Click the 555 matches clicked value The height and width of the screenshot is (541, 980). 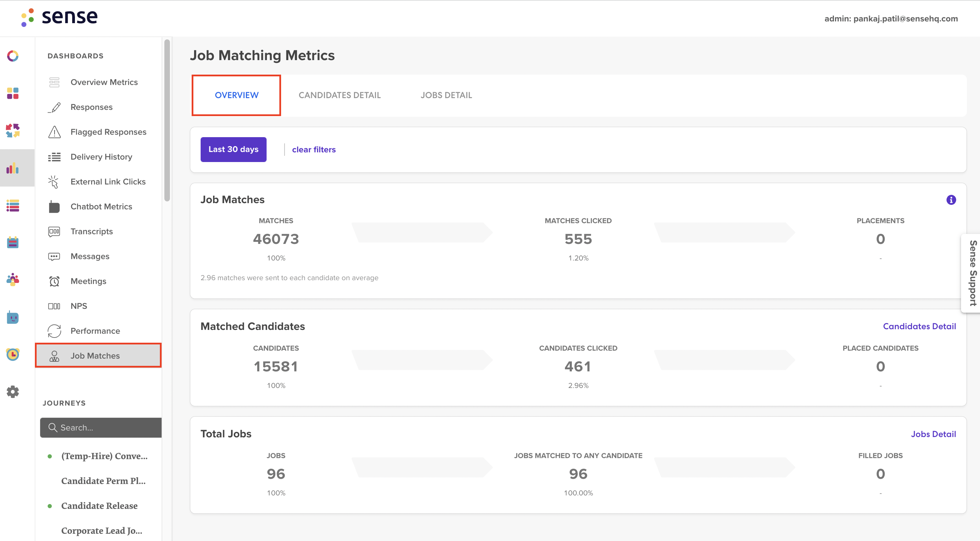pos(578,239)
